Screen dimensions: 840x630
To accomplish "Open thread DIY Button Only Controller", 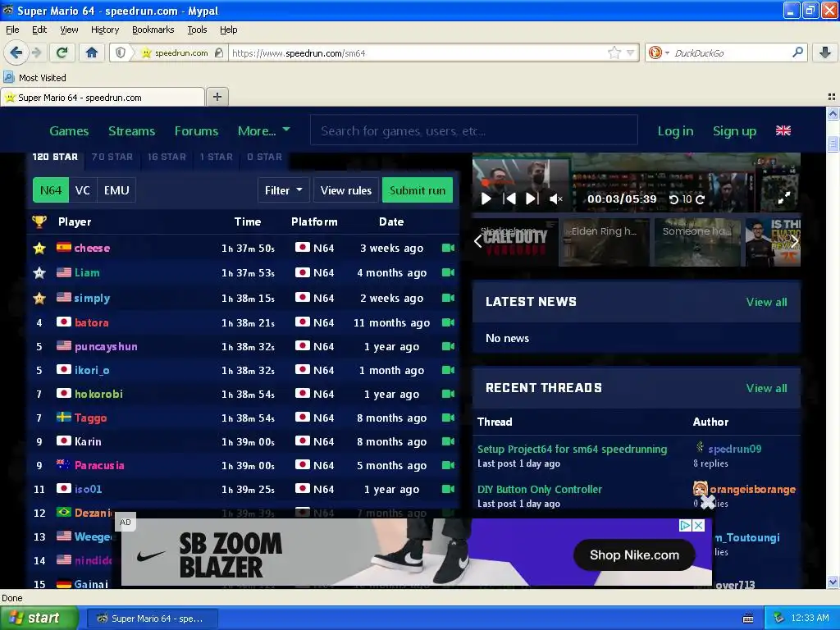I will click(x=540, y=489).
